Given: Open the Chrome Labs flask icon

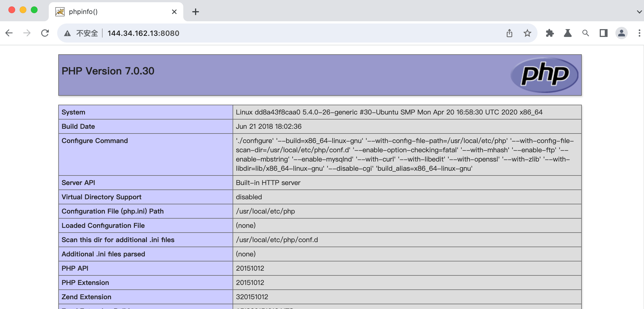Looking at the screenshot, I should click(567, 33).
